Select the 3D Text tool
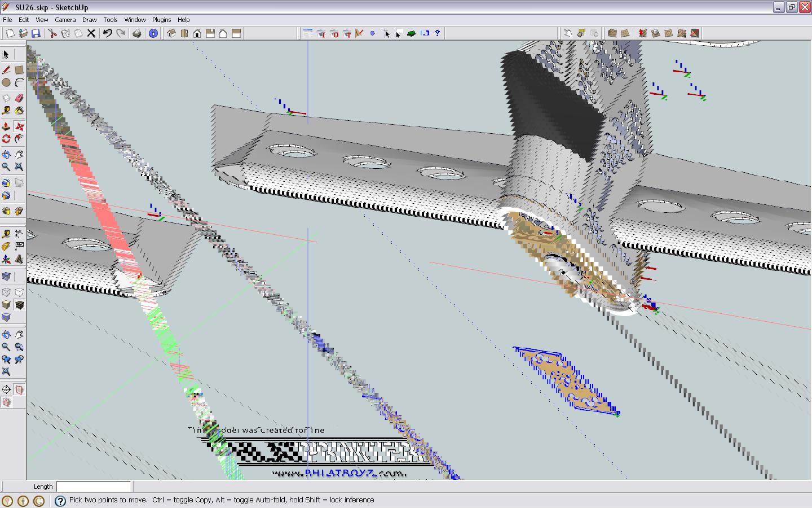The width and height of the screenshot is (812, 508). (x=19, y=259)
